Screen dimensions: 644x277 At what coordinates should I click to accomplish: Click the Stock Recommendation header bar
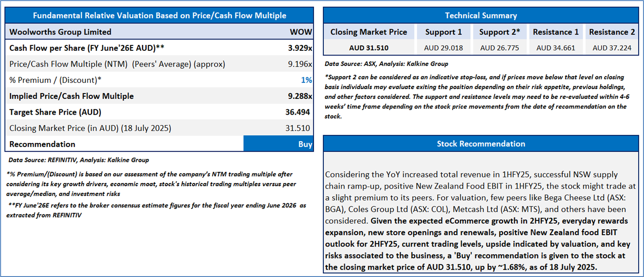coord(481,143)
